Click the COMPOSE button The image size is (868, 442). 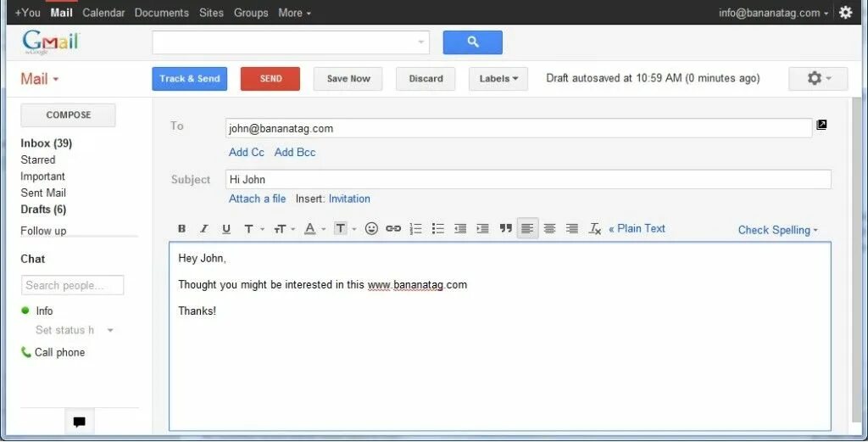(68, 115)
